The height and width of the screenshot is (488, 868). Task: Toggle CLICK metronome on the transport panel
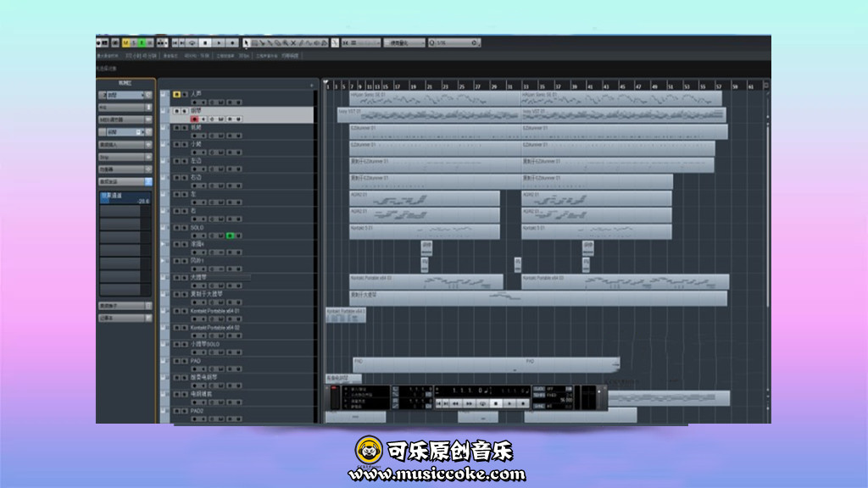point(538,390)
